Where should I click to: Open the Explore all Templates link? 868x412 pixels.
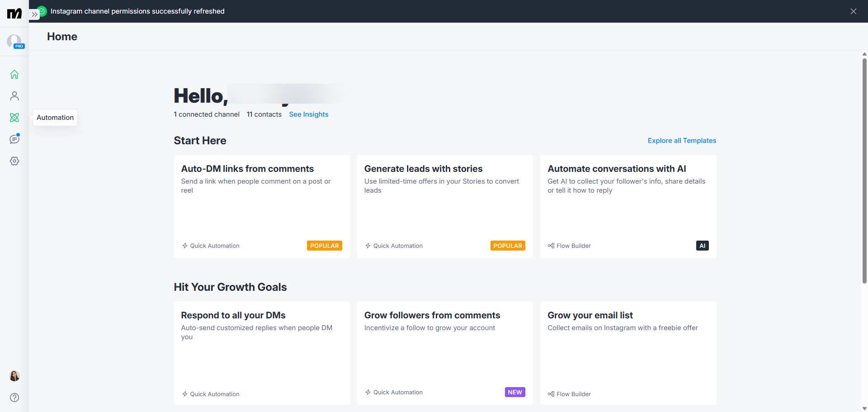[682, 141]
